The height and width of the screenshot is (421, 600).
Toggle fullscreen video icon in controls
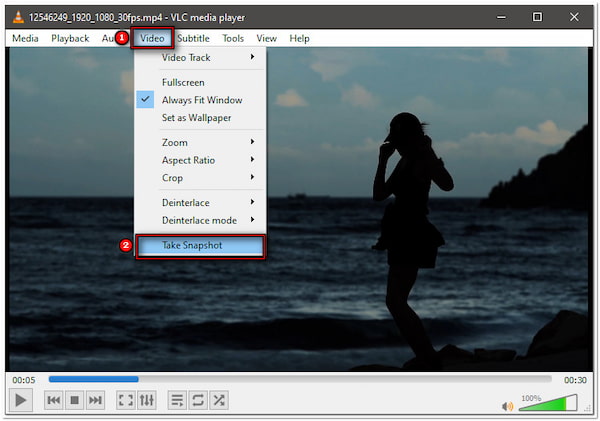click(125, 400)
